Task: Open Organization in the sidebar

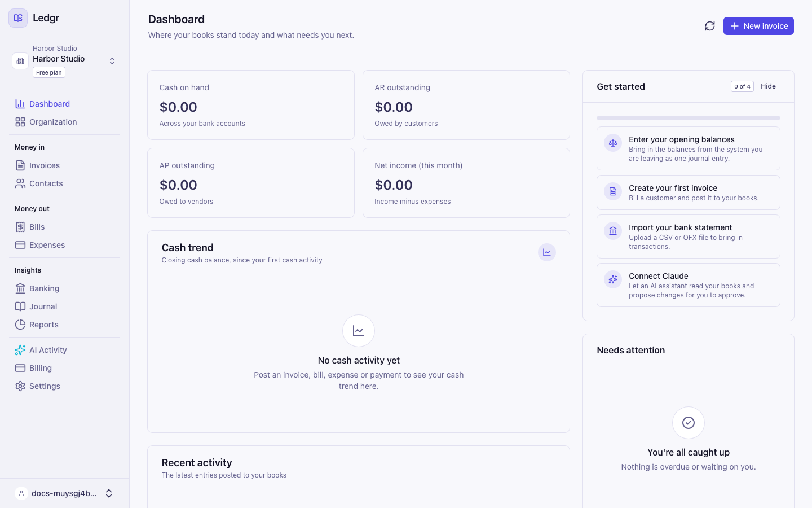Action: [x=64, y=122]
